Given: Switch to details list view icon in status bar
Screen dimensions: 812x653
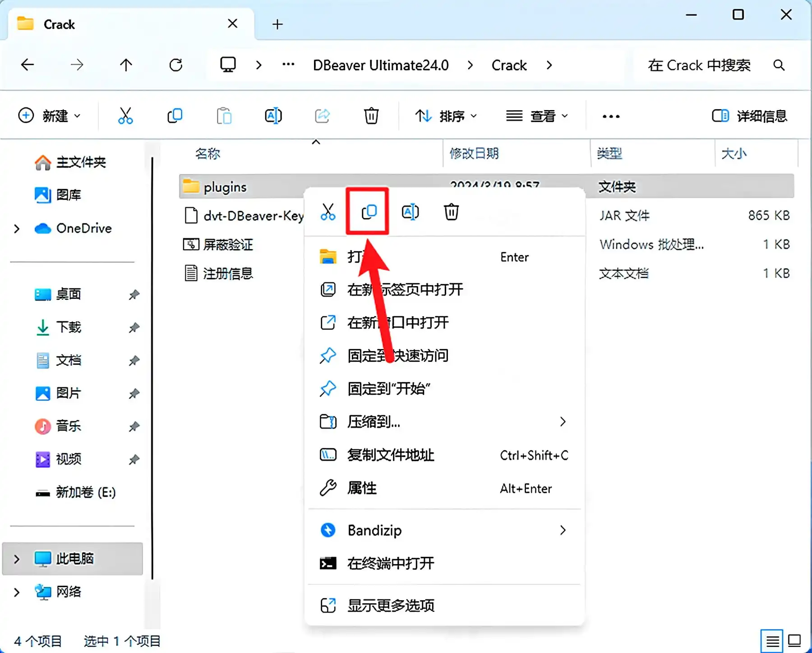Looking at the screenshot, I should [772, 641].
